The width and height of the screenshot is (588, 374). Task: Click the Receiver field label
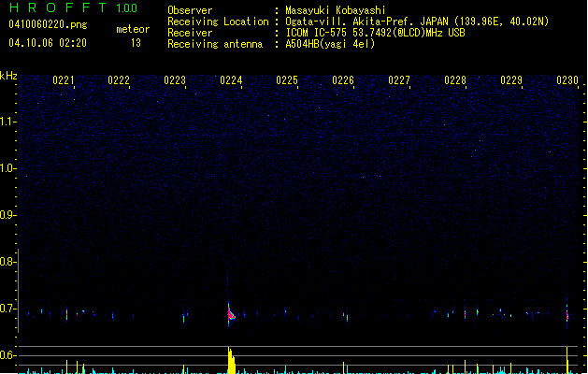[190, 33]
